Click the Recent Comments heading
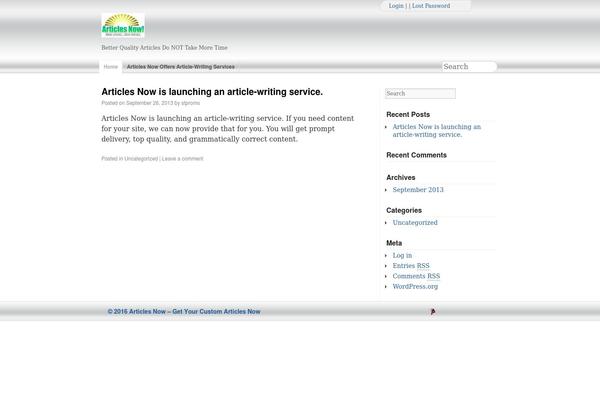The image size is (600, 400). 416,155
